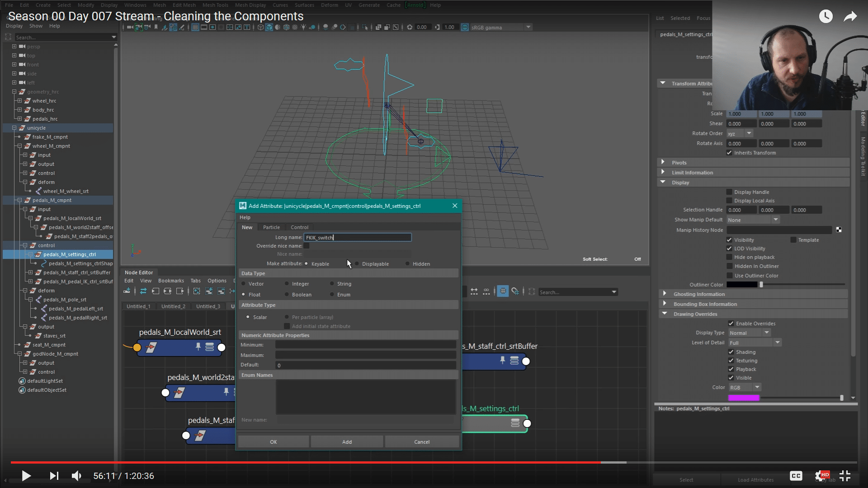Click YouTube share arrow icon
The height and width of the screenshot is (488, 868).
(850, 17)
